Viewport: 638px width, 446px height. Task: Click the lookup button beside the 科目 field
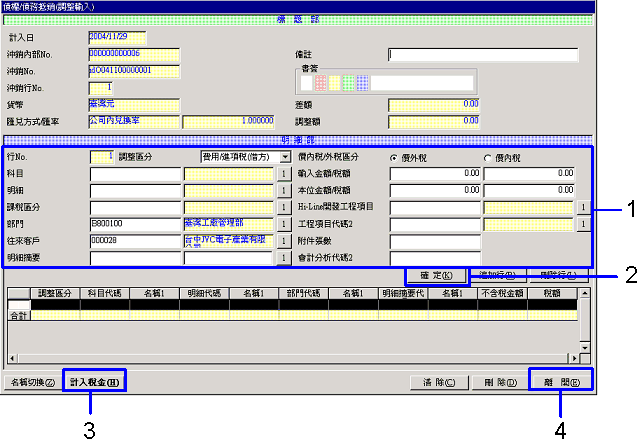point(284,174)
